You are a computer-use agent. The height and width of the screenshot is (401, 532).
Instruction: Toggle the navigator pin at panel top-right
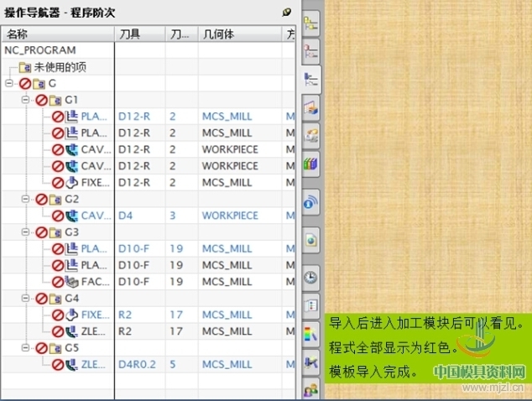[x=286, y=12]
